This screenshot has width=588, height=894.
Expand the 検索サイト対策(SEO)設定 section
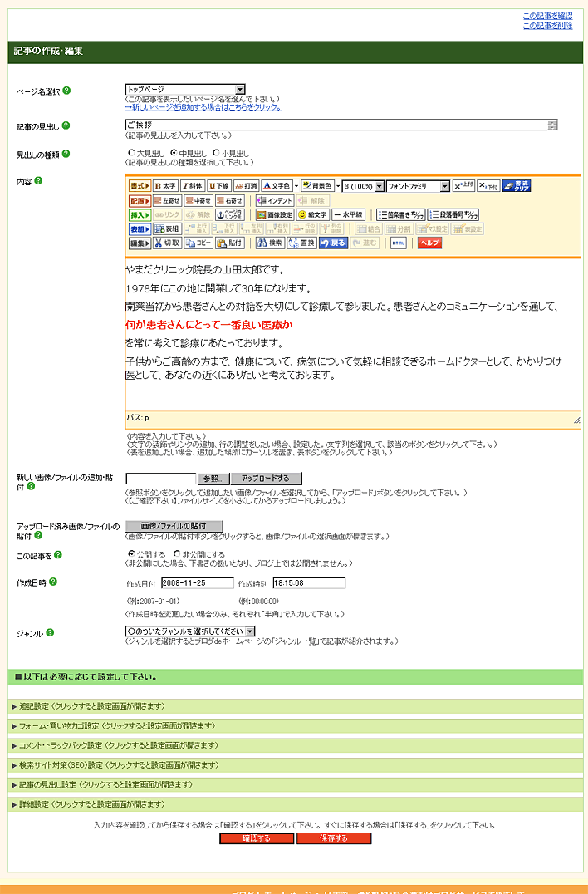[x=115, y=765]
